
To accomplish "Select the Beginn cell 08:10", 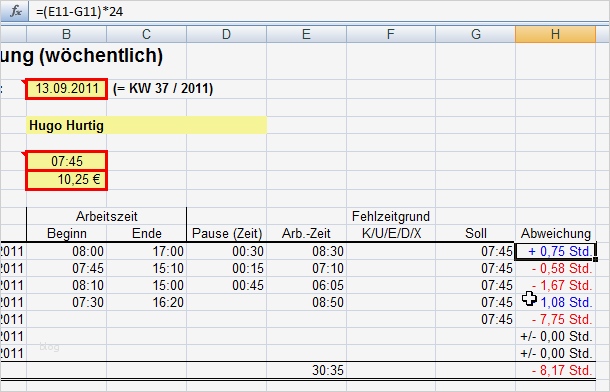I will (x=67, y=285).
